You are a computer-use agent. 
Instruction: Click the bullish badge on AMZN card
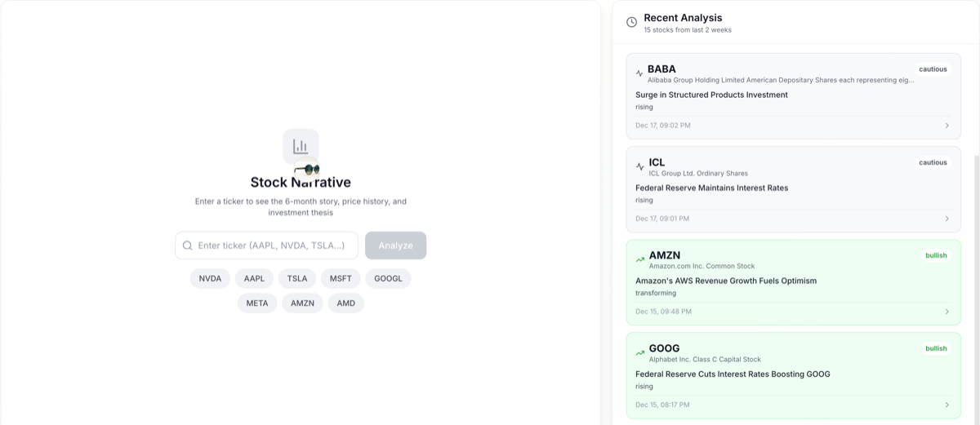(936, 255)
